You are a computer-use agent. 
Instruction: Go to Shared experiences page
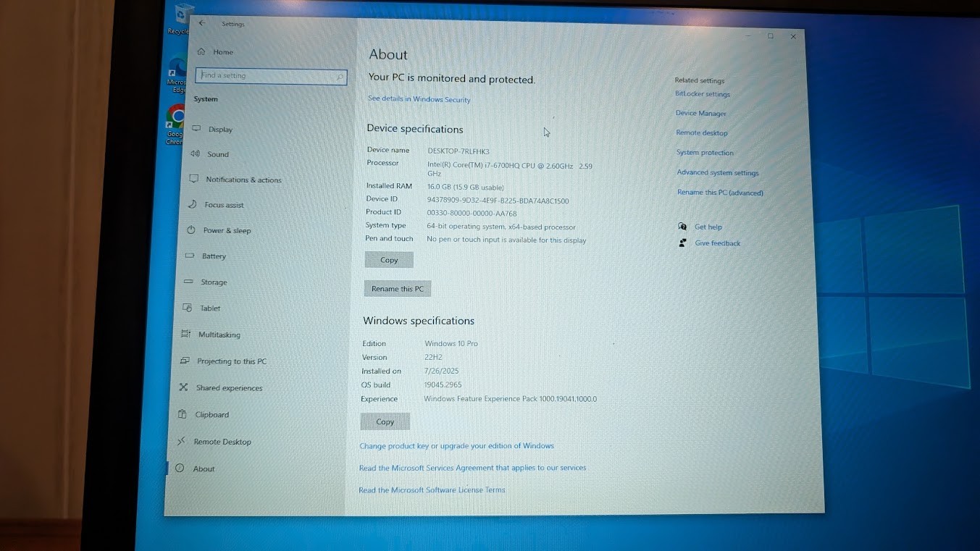click(x=229, y=388)
